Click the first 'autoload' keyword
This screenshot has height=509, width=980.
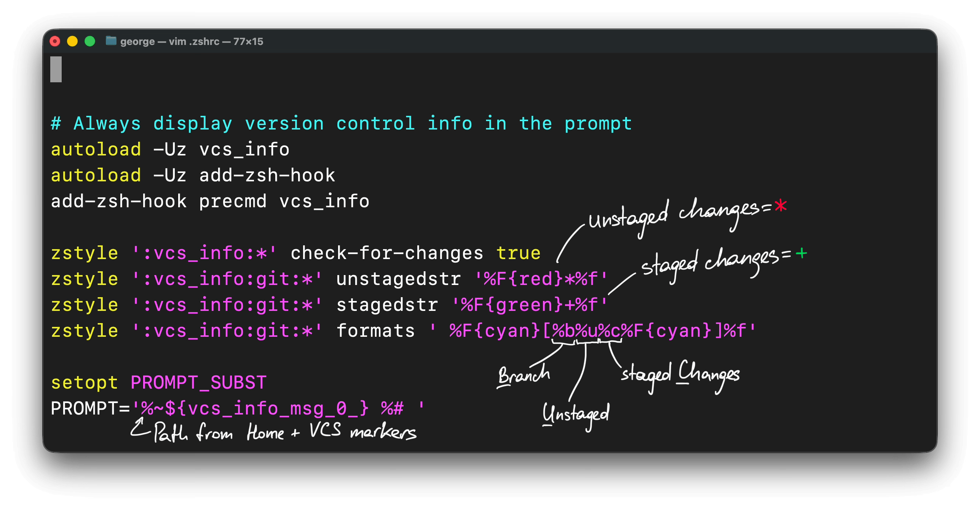pyautogui.click(x=96, y=149)
